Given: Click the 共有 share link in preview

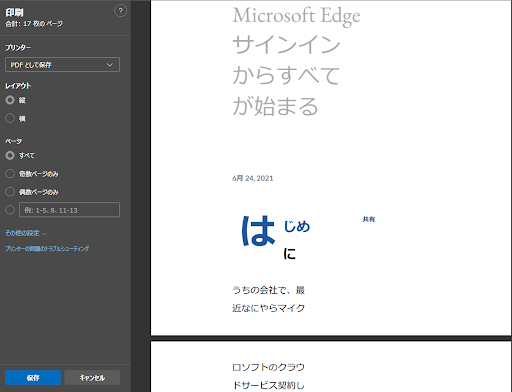Looking at the screenshot, I should [369, 219].
